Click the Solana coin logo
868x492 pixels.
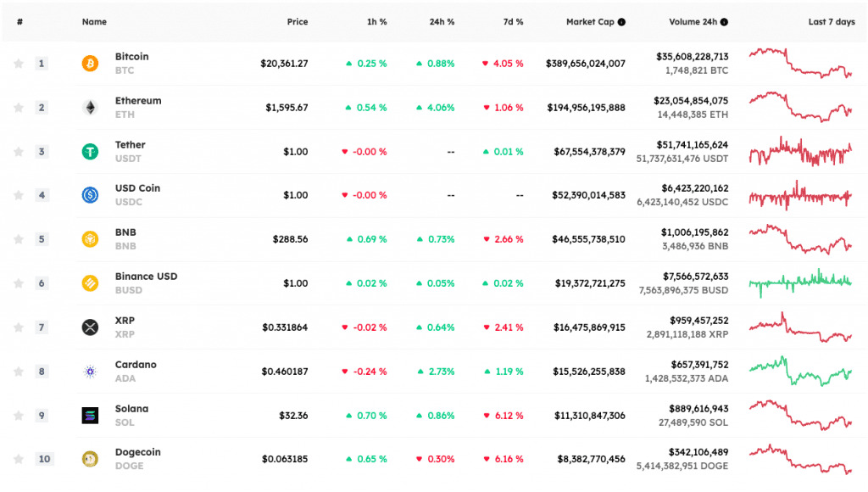[x=90, y=416]
